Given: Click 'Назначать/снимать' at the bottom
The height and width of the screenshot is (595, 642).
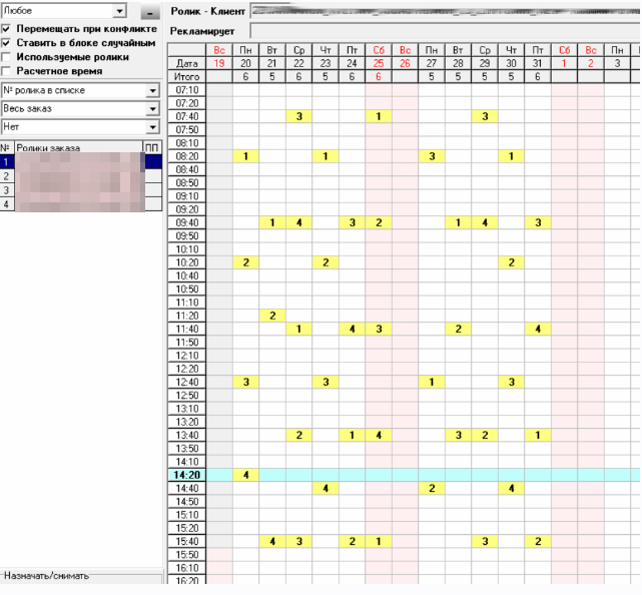Looking at the screenshot, I should tap(46, 576).
